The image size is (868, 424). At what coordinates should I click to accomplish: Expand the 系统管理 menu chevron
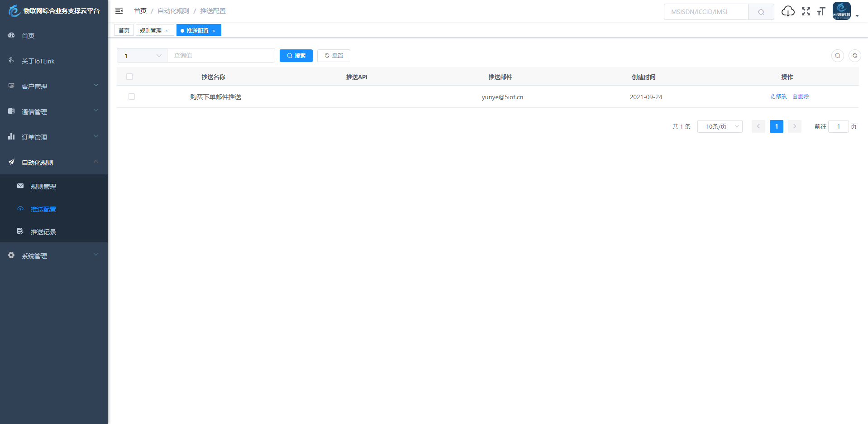click(96, 255)
